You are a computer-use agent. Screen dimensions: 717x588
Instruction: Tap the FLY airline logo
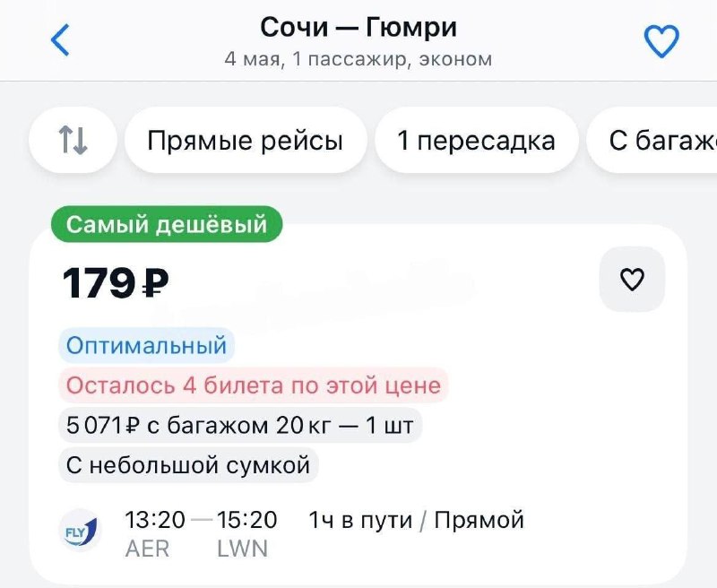coord(79,529)
